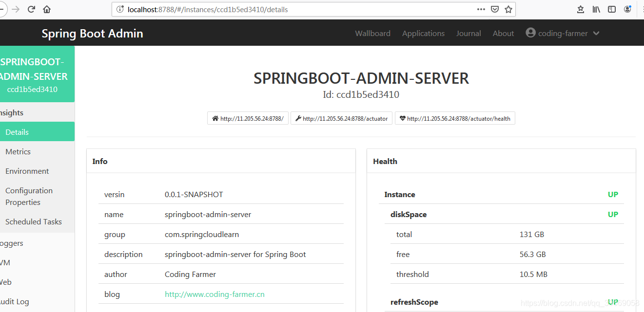
Task: Click the Info panel header
Action: coord(221,161)
